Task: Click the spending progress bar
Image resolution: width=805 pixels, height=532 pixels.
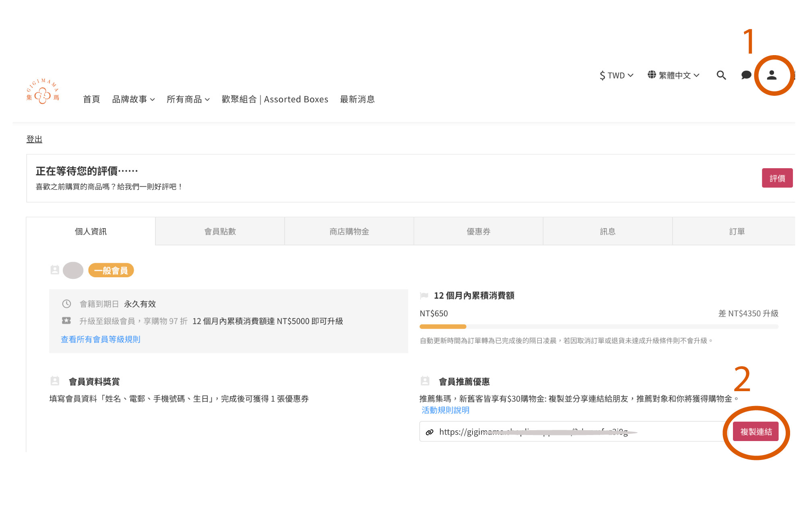Action: [x=599, y=326]
